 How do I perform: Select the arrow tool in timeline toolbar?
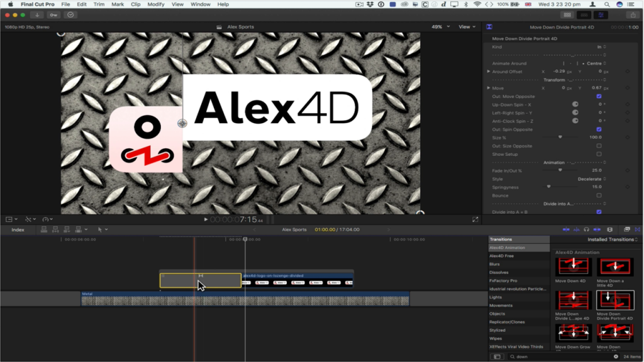tap(100, 229)
